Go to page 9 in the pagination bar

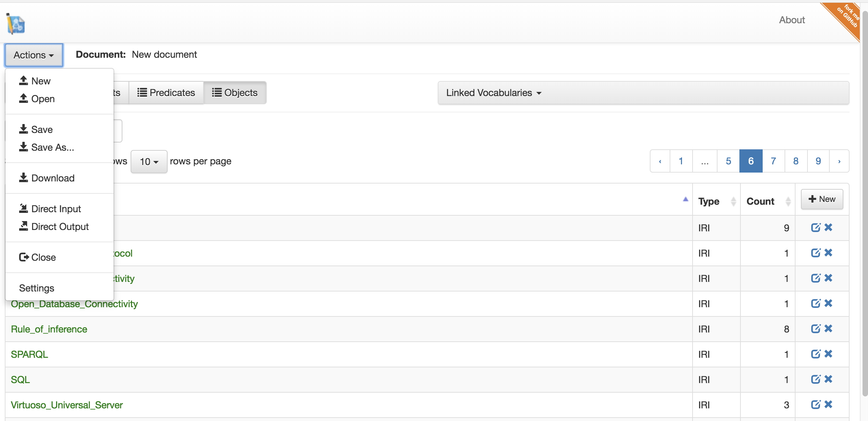[x=818, y=161]
